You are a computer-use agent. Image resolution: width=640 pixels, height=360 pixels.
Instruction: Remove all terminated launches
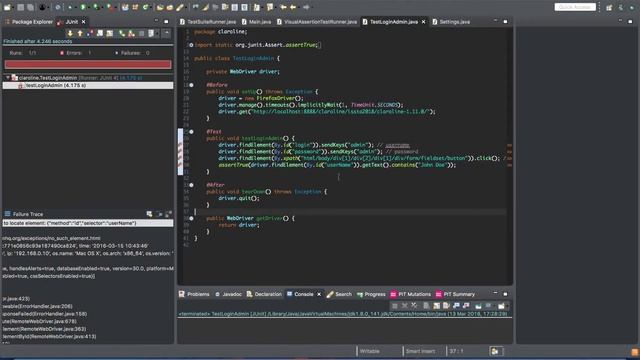[414, 306]
